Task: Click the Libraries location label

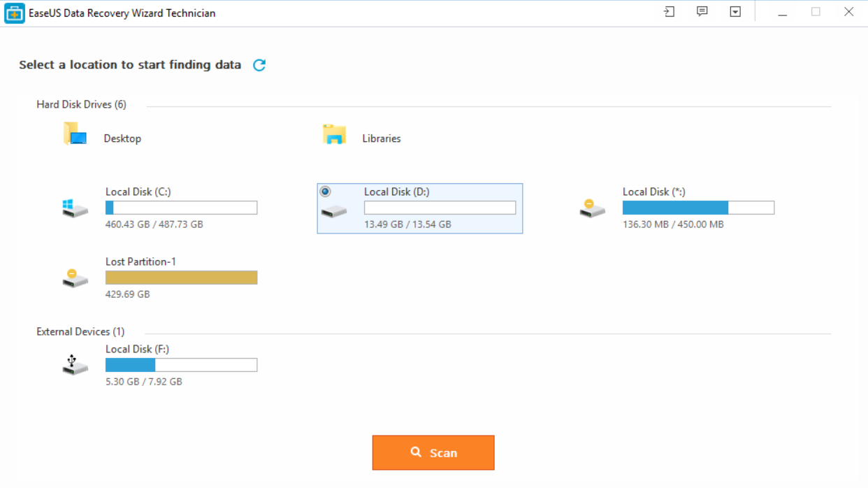Action: click(x=382, y=138)
